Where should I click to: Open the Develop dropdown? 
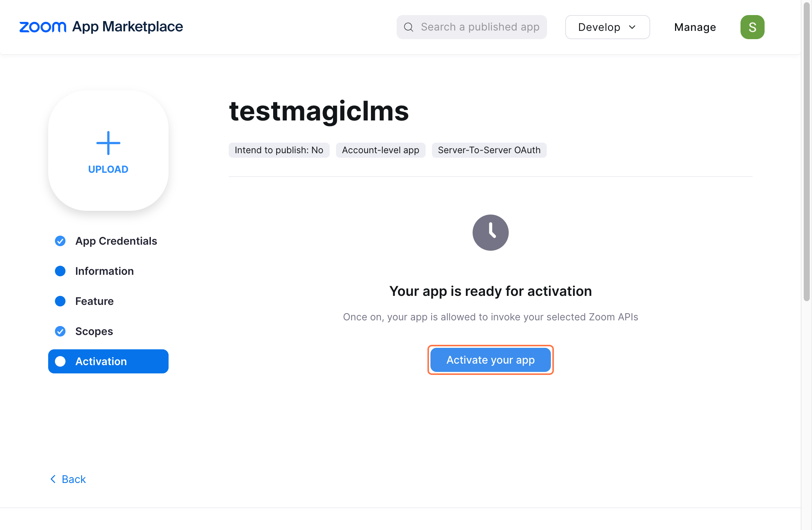[x=607, y=27]
